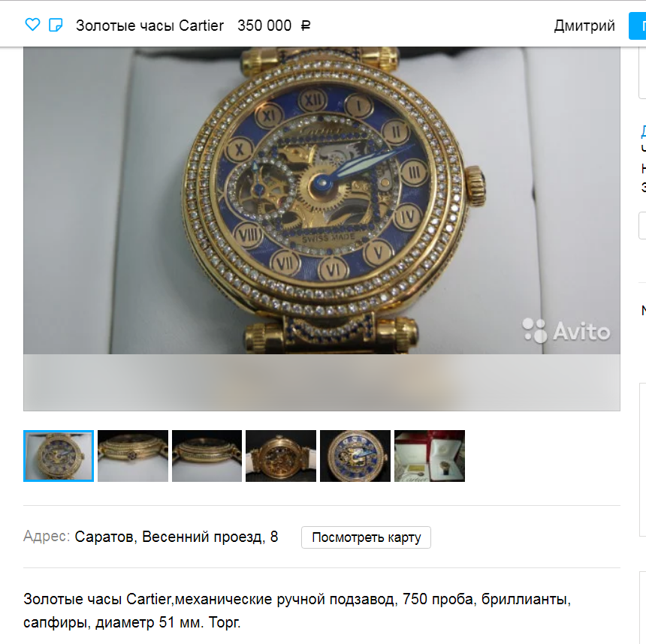The width and height of the screenshot is (646, 644).
Task: Open seller Дмитрий profile name
Action: [x=584, y=26]
